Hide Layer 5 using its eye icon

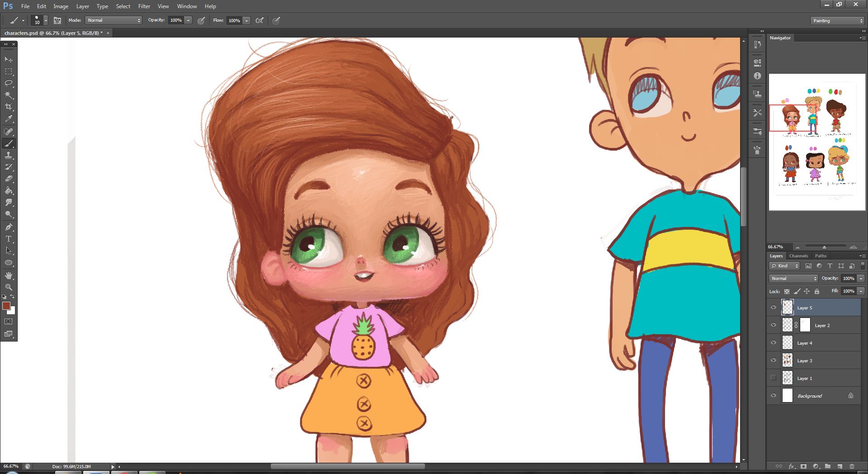(774, 308)
